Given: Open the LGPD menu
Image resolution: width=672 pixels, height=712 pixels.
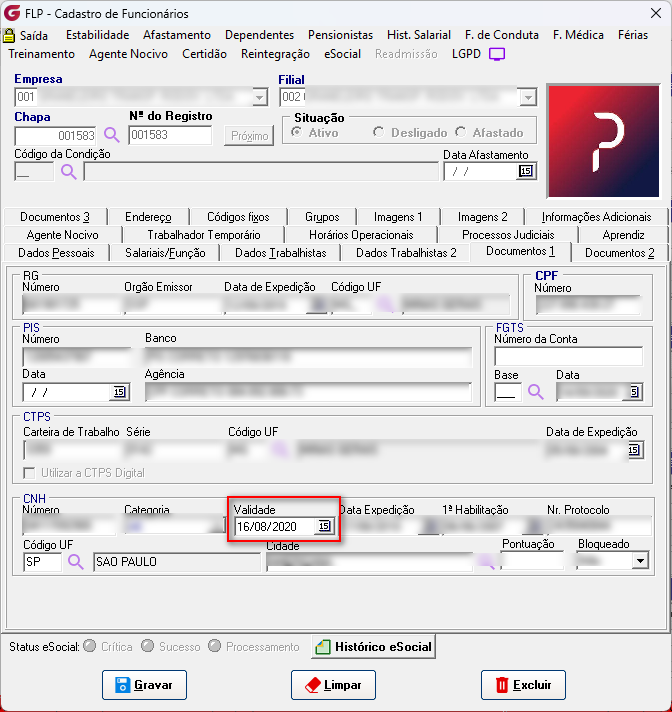Looking at the screenshot, I should pyautogui.click(x=466, y=54).
